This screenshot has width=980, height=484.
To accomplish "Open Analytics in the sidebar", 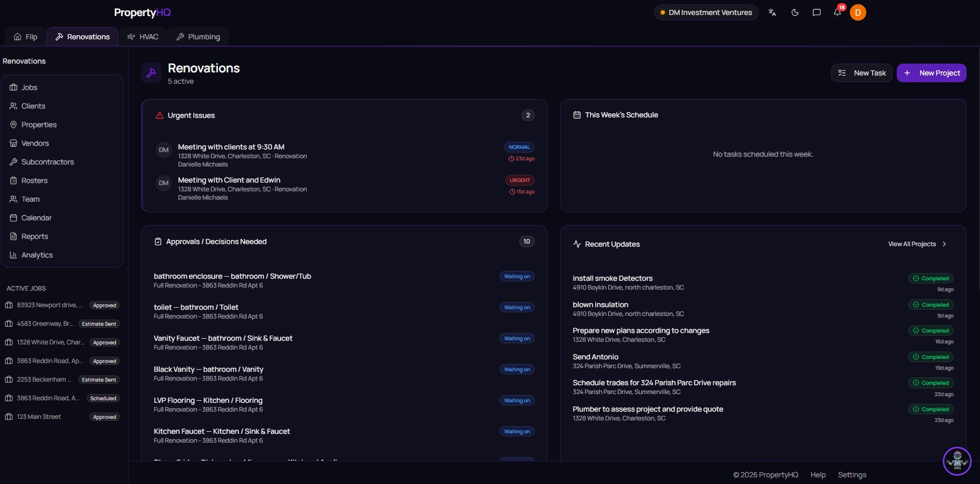I will click(37, 255).
